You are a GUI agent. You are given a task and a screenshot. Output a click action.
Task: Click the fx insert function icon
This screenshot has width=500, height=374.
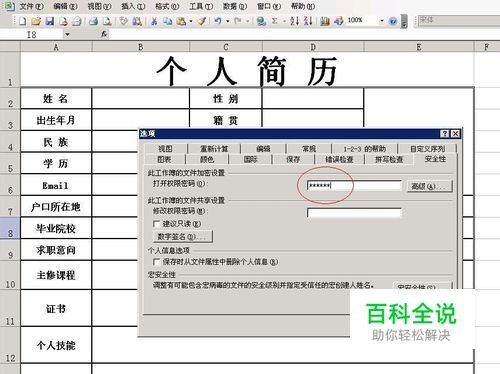[104, 34]
